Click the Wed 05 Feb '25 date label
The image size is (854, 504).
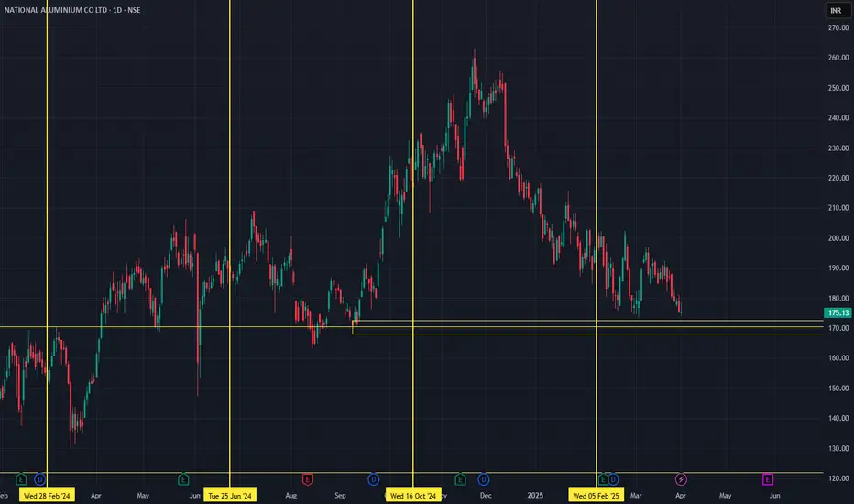pos(597,495)
